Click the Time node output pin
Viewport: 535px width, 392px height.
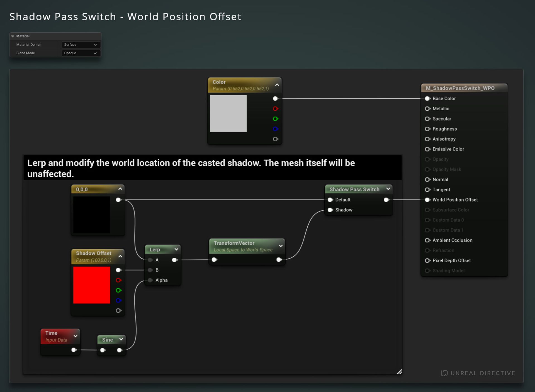pyautogui.click(x=74, y=350)
